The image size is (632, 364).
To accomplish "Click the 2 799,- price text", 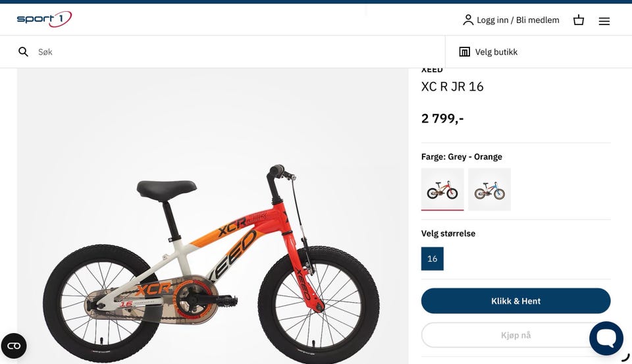I will 442,118.
